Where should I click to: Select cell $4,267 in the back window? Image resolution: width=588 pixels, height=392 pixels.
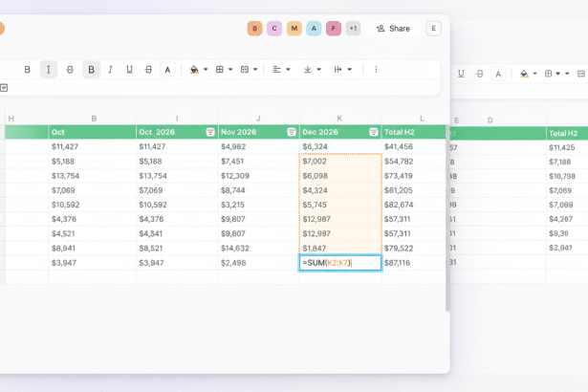(x=567, y=219)
